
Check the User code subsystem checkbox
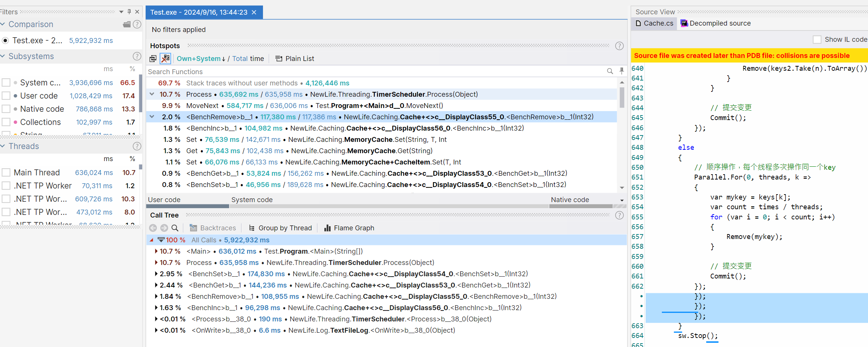tap(6, 96)
